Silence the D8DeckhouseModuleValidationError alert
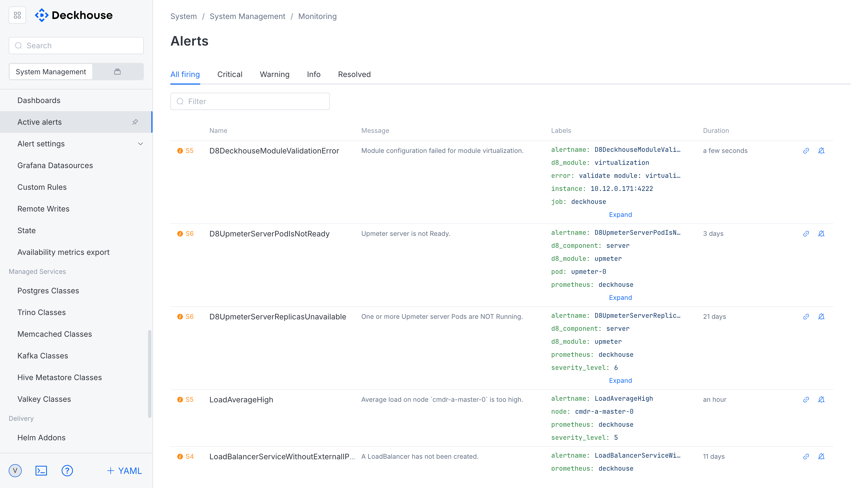This screenshot has height=488, width=868. coord(821,150)
